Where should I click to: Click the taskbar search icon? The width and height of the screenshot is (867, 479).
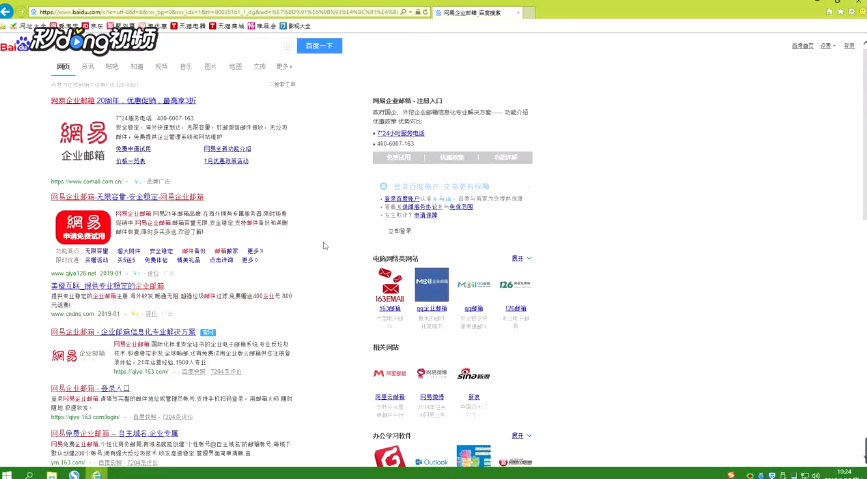coord(29,475)
